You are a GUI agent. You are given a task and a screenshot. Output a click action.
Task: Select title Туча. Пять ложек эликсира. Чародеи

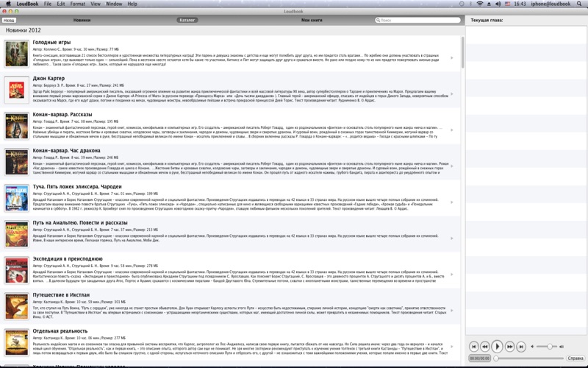[77, 187]
